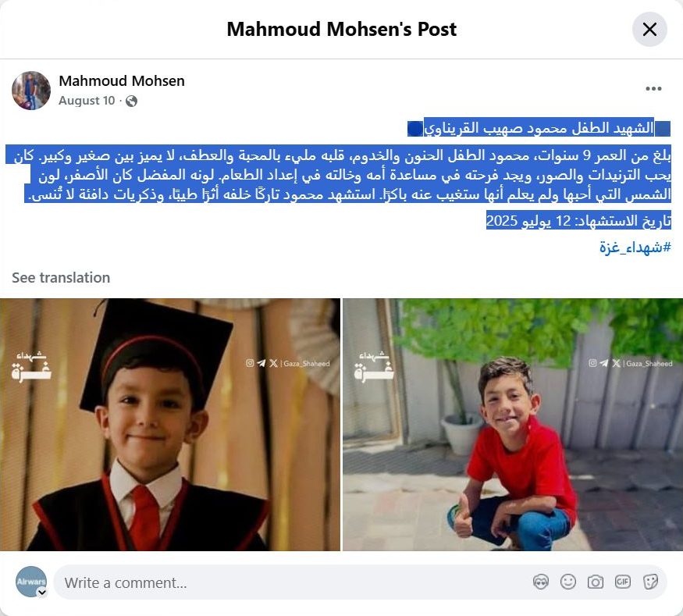Open the sticker picker icon

650,582
